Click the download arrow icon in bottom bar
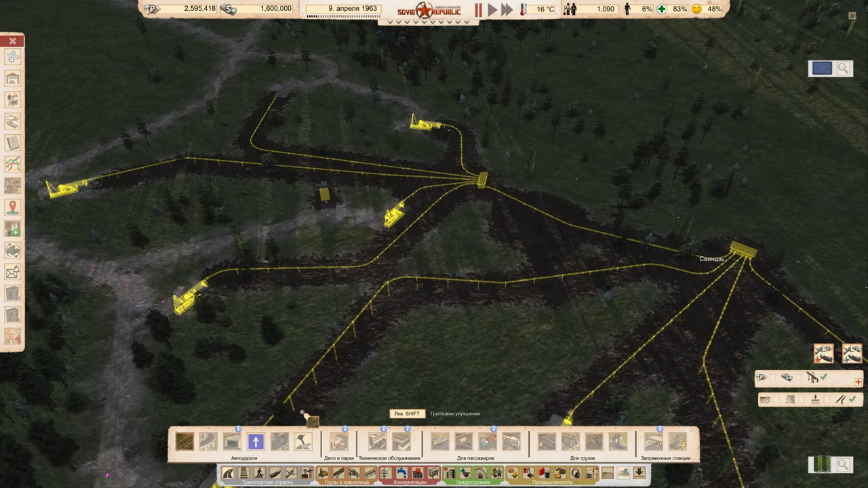Viewport: 868px width, 488px height. tap(638, 472)
